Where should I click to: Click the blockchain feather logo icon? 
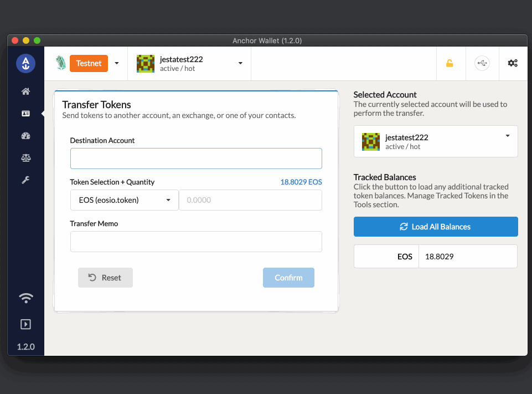pyautogui.click(x=61, y=63)
